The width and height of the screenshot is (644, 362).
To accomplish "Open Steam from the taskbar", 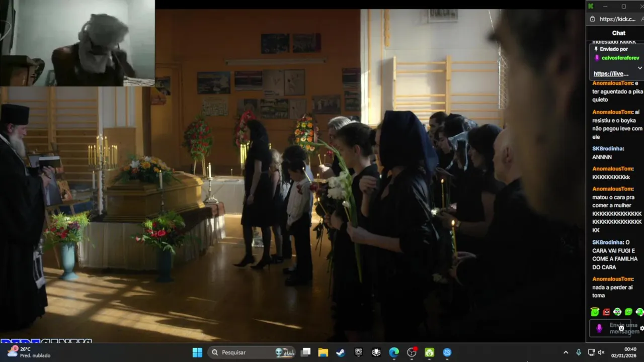I will point(341,352).
